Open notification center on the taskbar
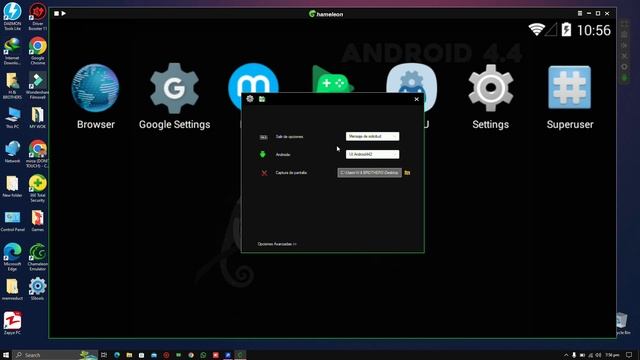Screen dimensions: 640x360 point(629,355)
